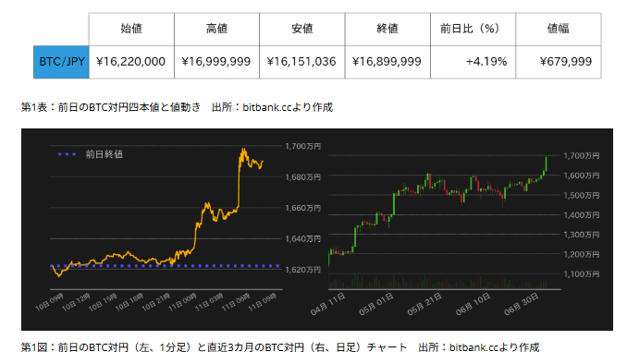This screenshot has height=364, width=627.
Task: Select the 値幅 column header
Action: (559, 30)
